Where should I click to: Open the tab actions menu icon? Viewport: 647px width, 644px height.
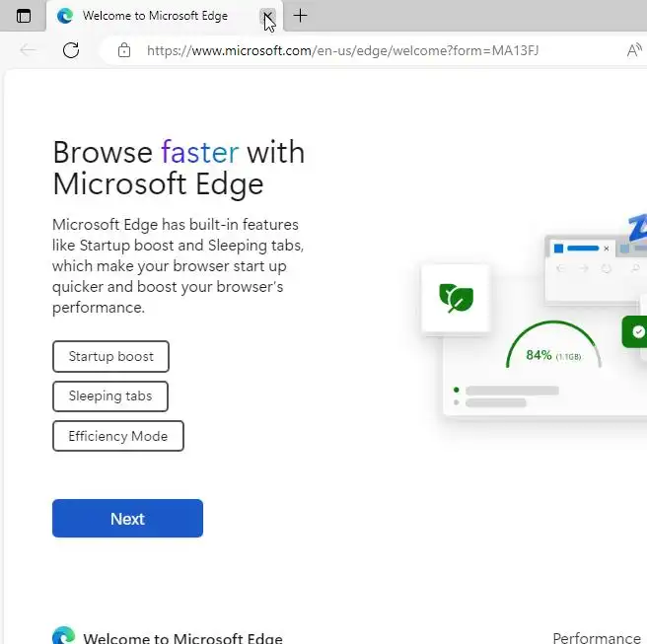click(x=24, y=16)
